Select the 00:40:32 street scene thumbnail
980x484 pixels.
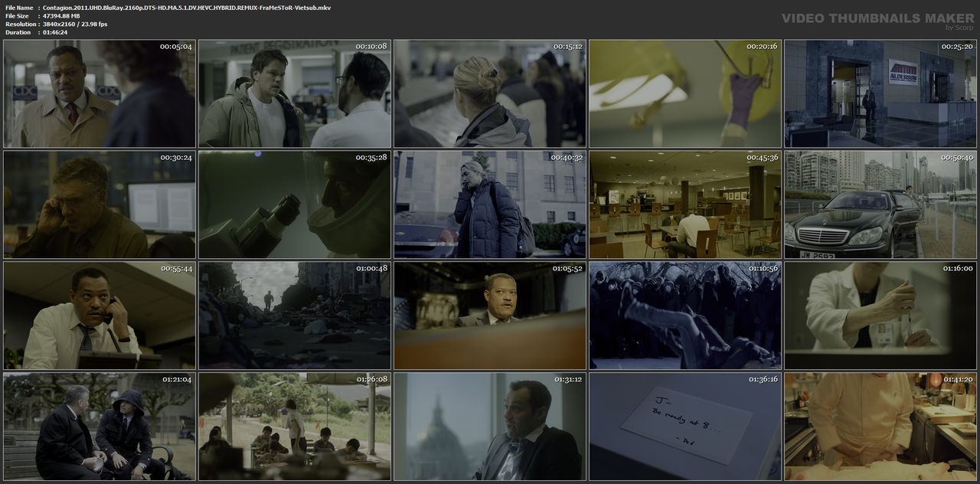(x=490, y=204)
